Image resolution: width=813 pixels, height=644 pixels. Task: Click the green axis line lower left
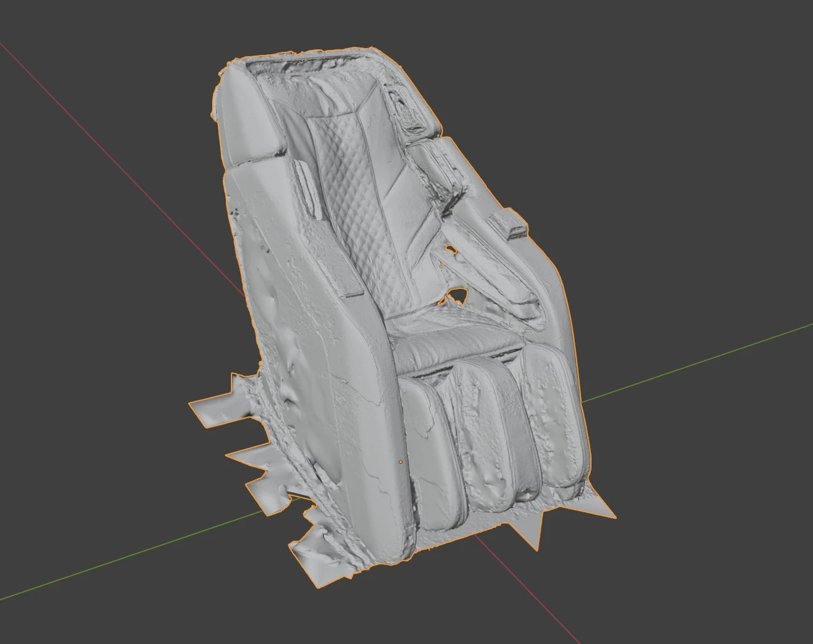point(127,559)
